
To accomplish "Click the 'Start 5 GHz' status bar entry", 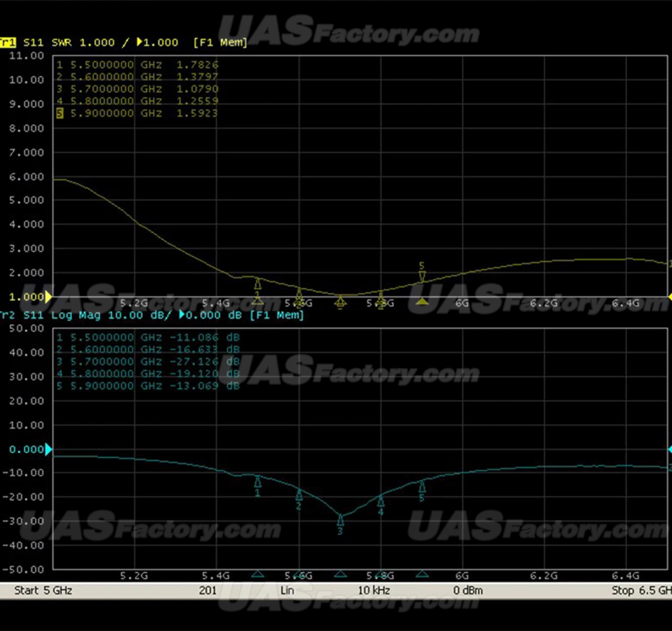I will click(x=43, y=590).
